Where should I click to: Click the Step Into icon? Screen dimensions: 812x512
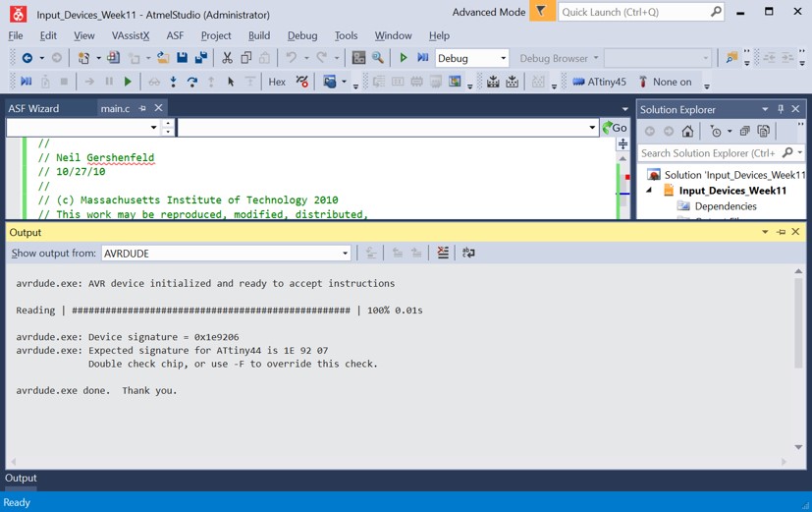[x=173, y=82]
